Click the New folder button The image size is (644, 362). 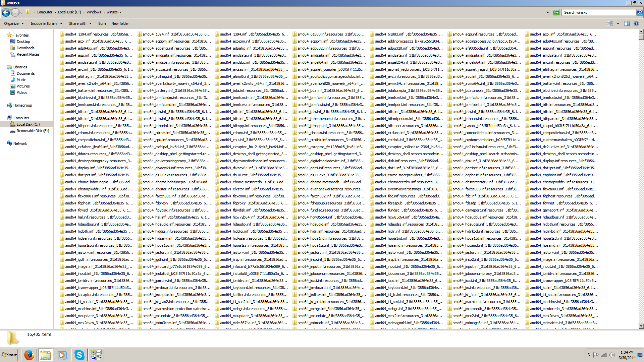pos(120,23)
